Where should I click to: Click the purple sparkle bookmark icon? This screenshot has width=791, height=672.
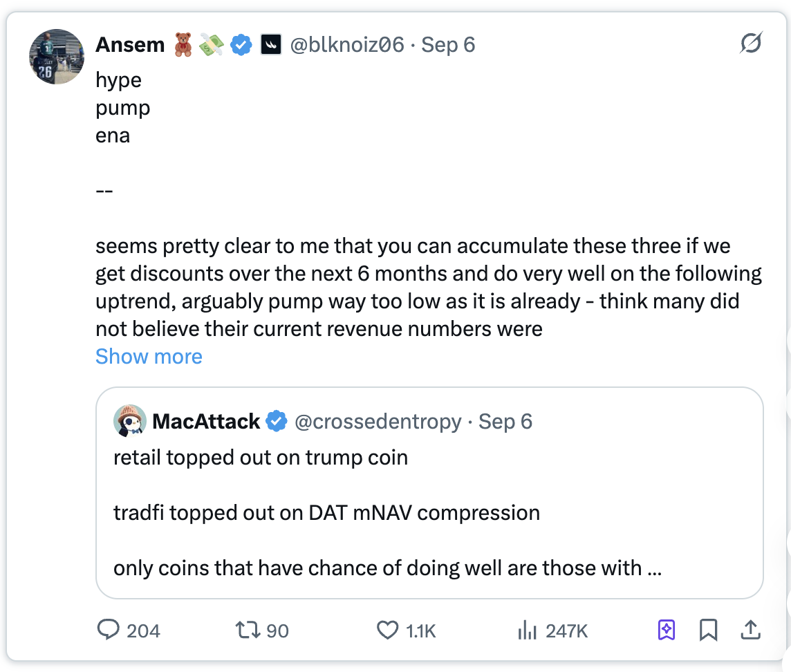(x=667, y=630)
